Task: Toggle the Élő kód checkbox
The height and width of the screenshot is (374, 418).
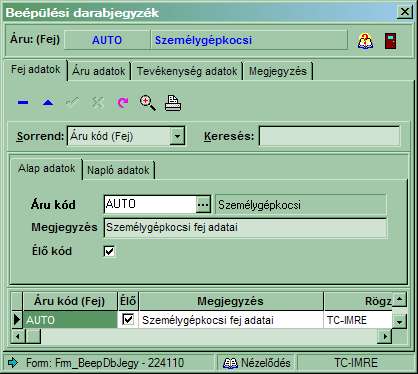Action: tap(109, 251)
